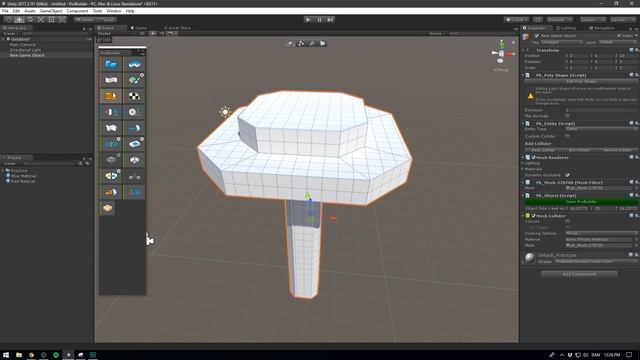Click ProBuilder Center Pivot circle icon
This screenshot has height=360, width=640.
134,112
